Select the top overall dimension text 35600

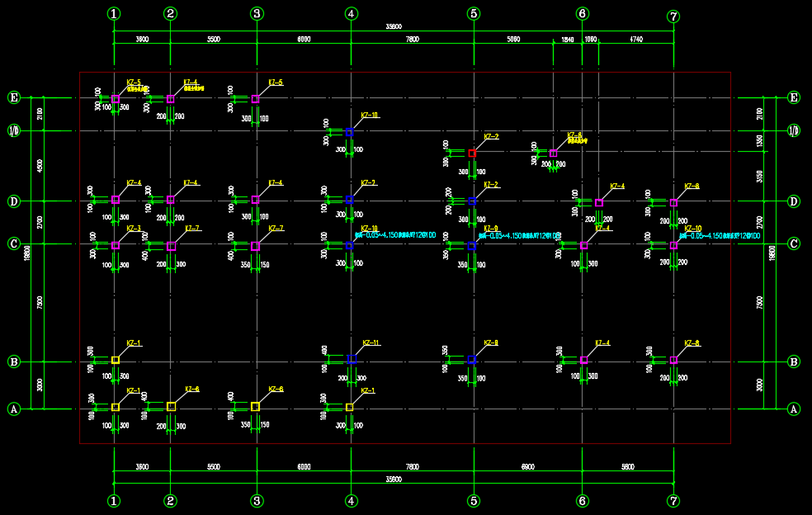click(x=394, y=26)
